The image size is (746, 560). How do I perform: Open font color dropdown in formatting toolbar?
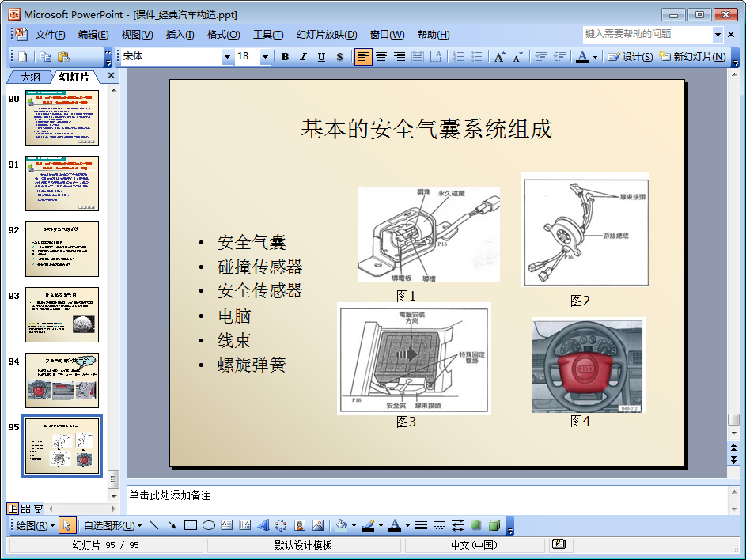tap(595, 57)
